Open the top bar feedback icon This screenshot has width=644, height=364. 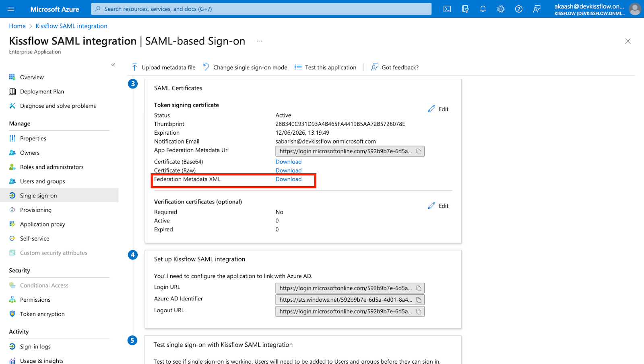coord(537,9)
